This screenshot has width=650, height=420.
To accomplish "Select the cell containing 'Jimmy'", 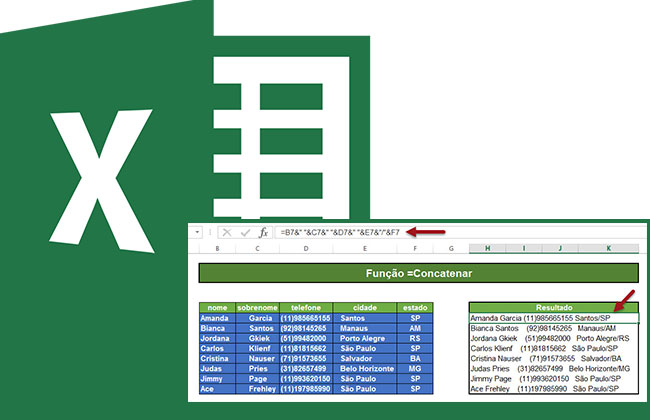I will click(217, 379).
